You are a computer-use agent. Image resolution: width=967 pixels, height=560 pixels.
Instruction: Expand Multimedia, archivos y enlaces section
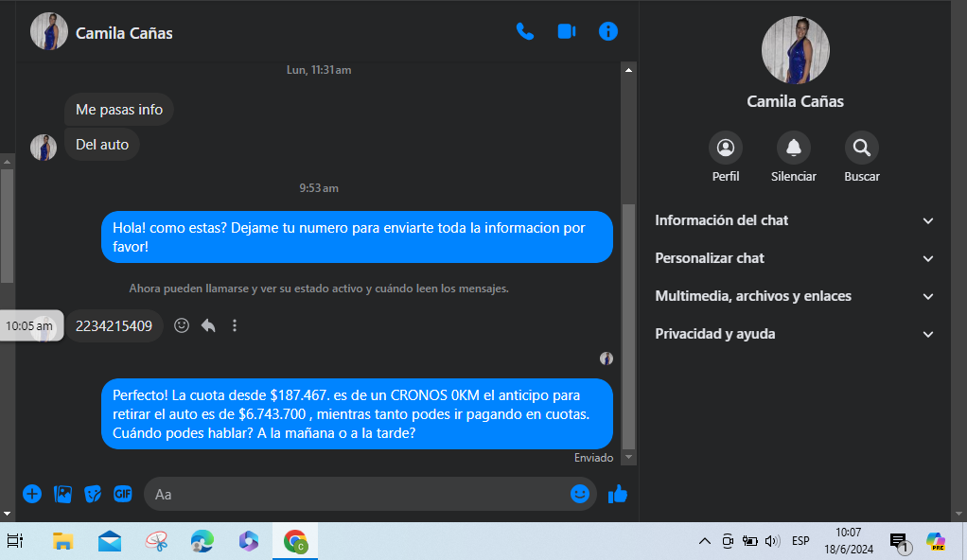point(794,296)
